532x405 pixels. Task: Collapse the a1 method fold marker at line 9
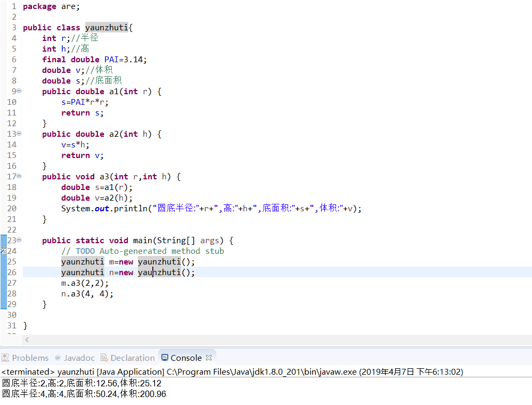(x=19, y=91)
